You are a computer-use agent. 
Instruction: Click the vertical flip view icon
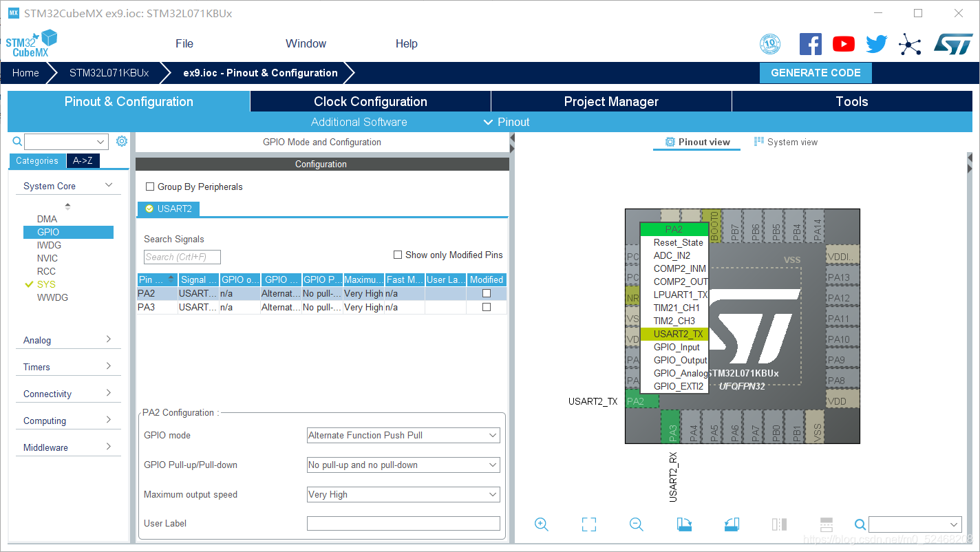coord(779,524)
